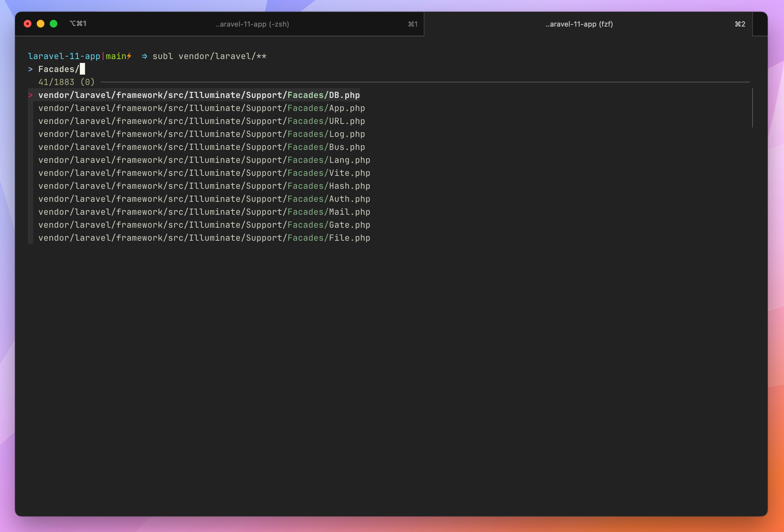The width and height of the screenshot is (784, 532).
Task: Click the ⌘1 shortcut label on zsh tab
Action: pos(412,24)
